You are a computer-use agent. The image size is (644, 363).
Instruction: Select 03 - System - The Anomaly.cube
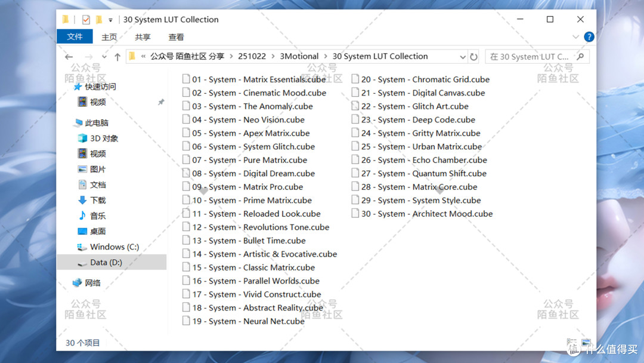click(x=253, y=106)
